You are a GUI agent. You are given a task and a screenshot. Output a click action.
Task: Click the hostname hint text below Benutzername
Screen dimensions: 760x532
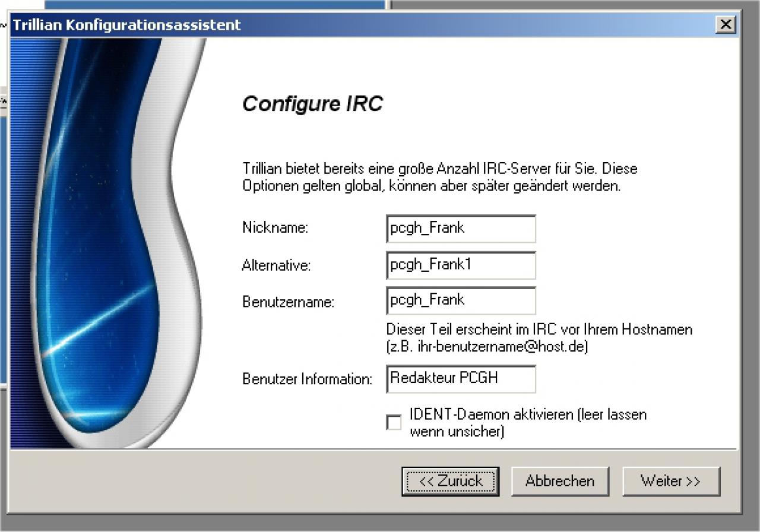coord(539,338)
